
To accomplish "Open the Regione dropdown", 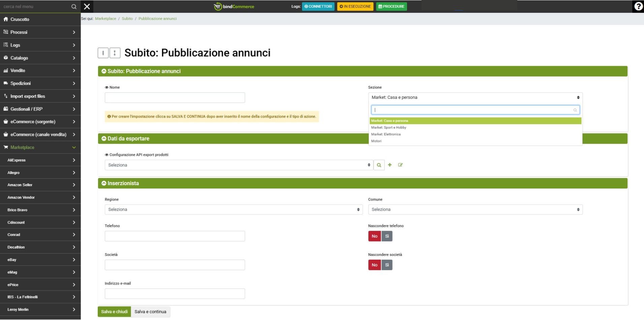I will (x=233, y=210).
